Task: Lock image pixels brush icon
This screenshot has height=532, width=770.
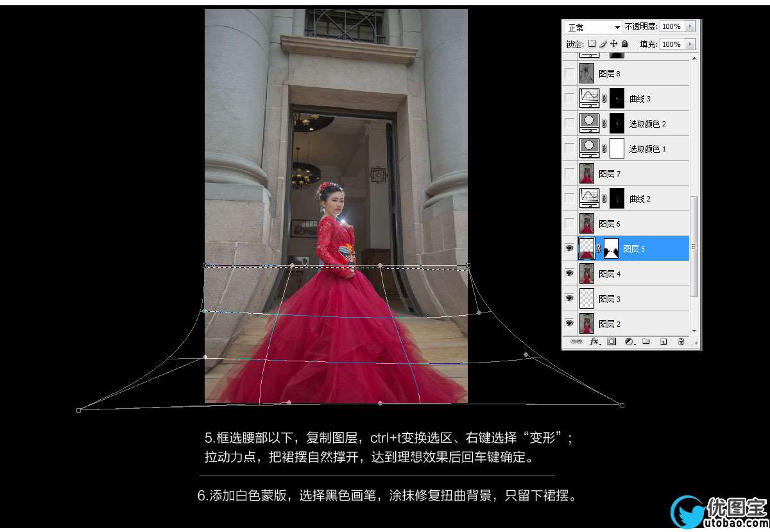Action: (603, 44)
